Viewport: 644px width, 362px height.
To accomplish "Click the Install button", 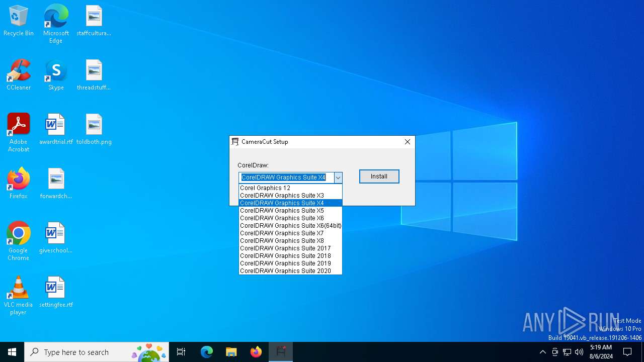I will tap(379, 176).
